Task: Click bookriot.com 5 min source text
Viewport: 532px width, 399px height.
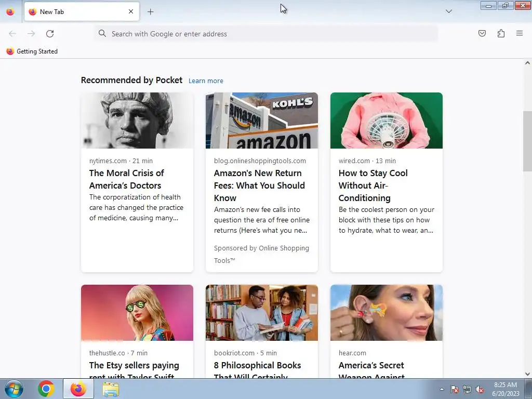Action: coord(245,353)
